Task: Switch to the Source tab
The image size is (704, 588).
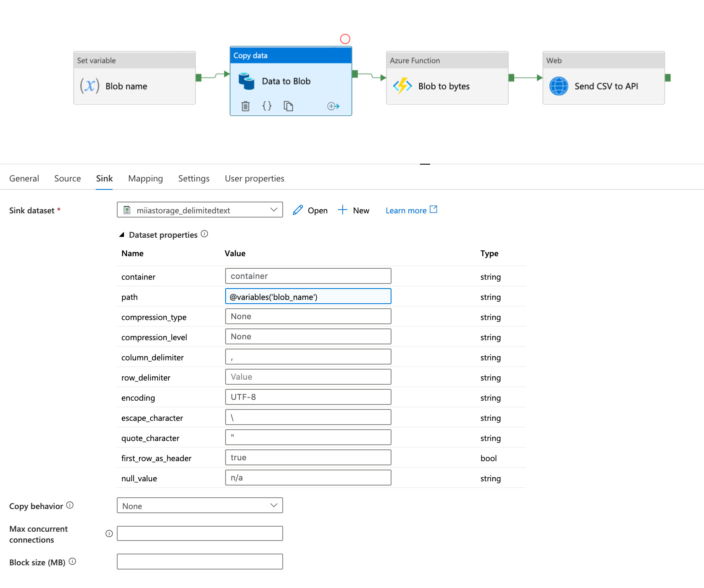Action: [67, 178]
